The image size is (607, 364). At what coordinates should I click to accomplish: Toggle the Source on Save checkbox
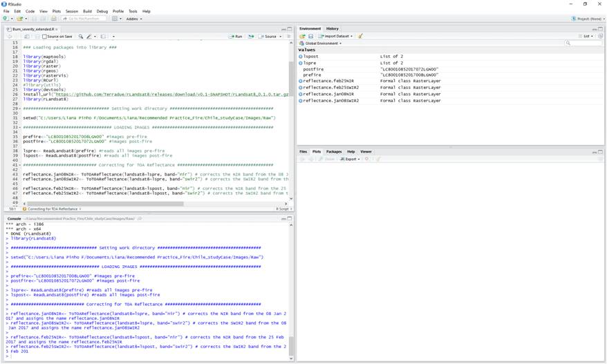(x=46, y=36)
